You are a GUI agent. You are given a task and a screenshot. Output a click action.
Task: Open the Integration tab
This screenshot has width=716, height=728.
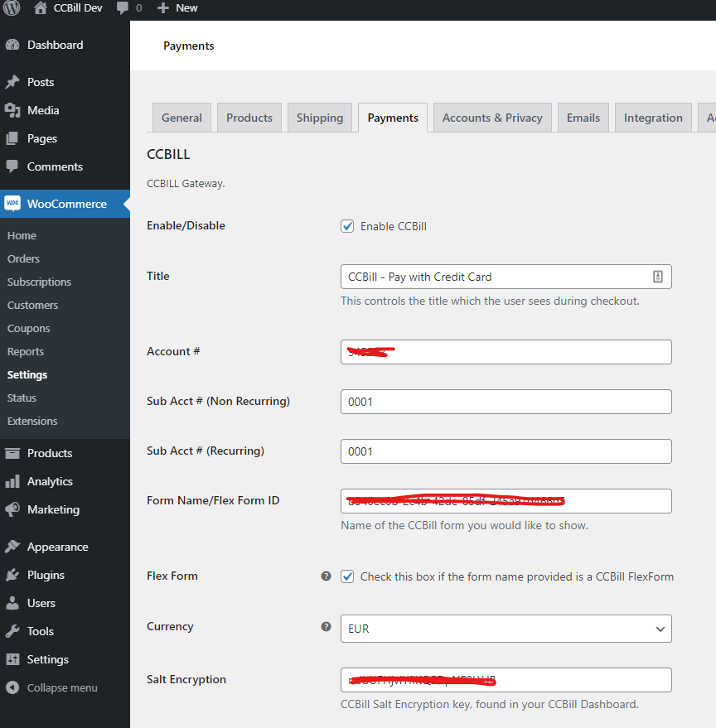pos(653,118)
